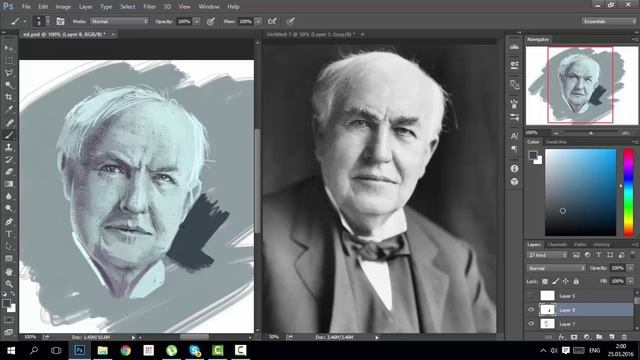Click the hue spectrum slider bar
Image resolution: width=640 pixels, height=360 pixels.
click(x=629, y=192)
